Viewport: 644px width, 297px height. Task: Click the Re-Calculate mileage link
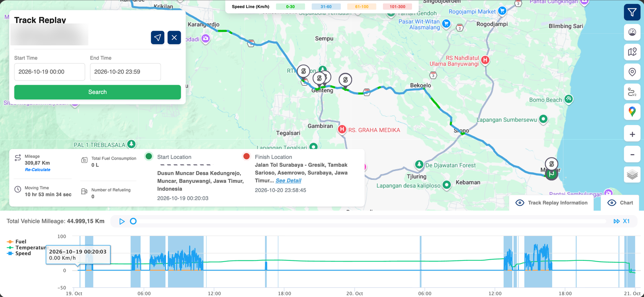[x=37, y=170]
